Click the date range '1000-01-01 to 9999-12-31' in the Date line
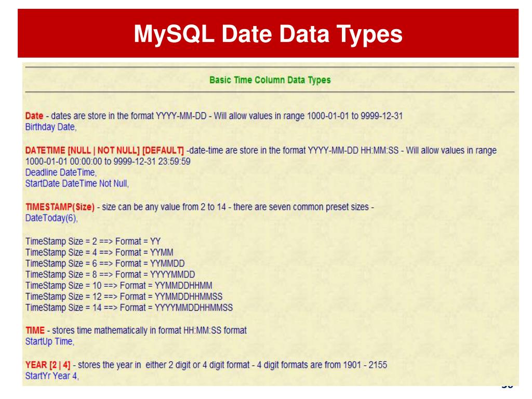This screenshot has height=399, width=532. 355,116
